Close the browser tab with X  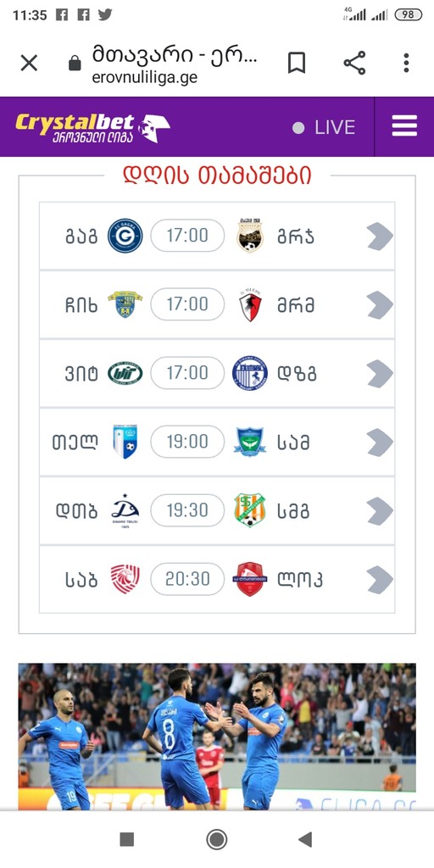click(x=29, y=63)
